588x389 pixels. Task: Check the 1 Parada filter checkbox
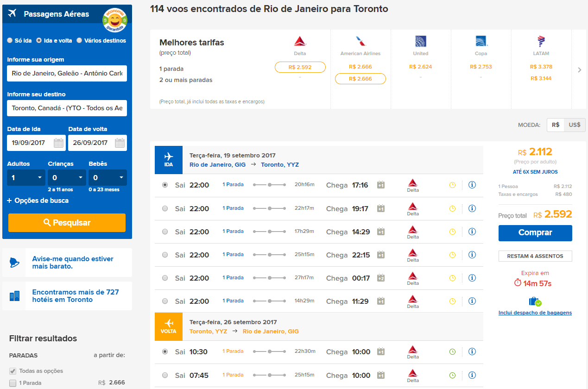[x=13, y=383]
